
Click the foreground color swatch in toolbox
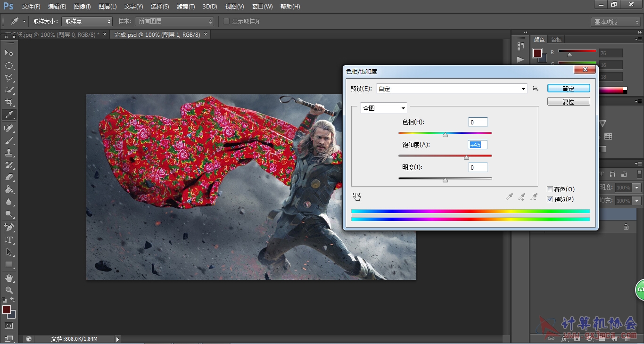point(6,310)
